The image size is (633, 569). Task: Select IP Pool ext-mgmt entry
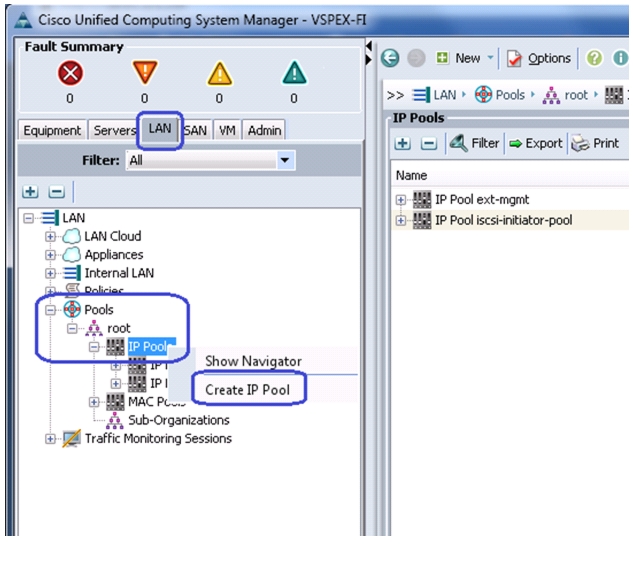(482, 199)
